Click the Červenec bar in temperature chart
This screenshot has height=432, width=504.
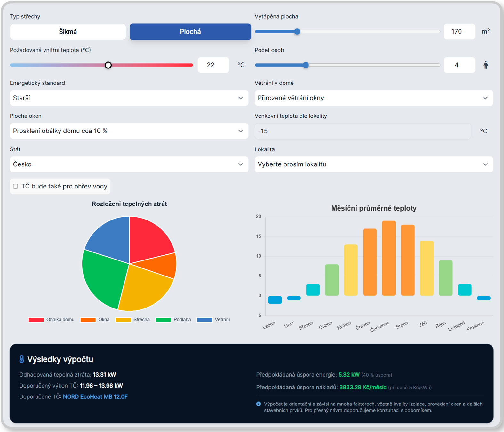(x=388, y=258)
